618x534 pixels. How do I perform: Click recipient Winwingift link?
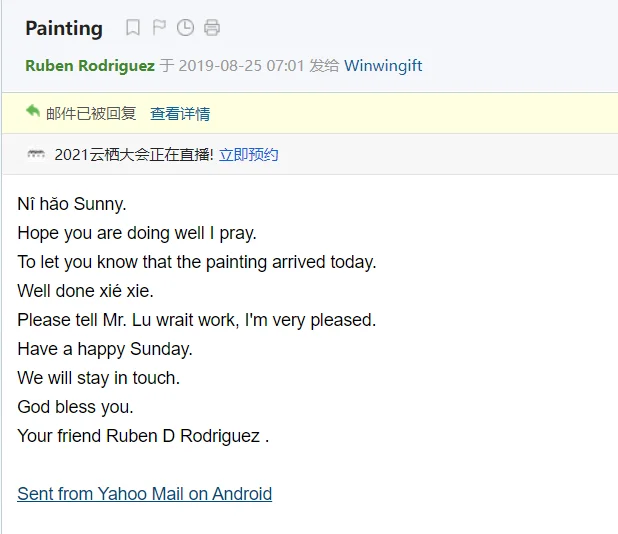point(383,66)
